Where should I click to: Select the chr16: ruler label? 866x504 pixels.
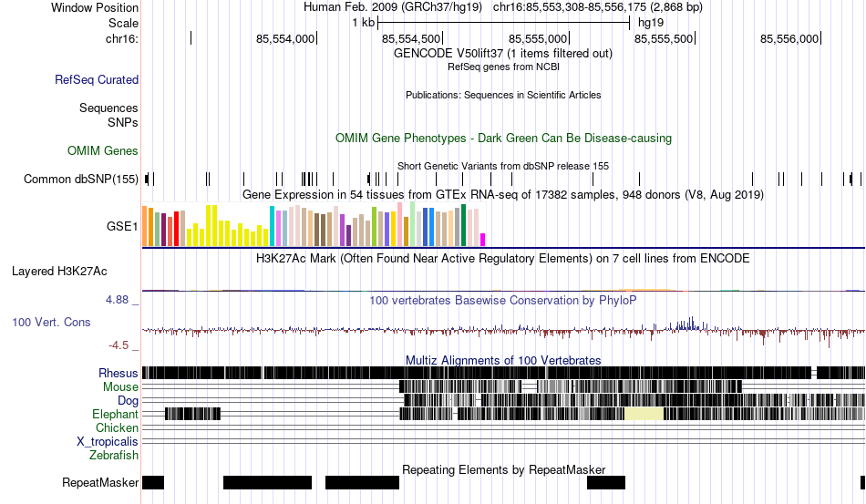[x=121, y=38]
